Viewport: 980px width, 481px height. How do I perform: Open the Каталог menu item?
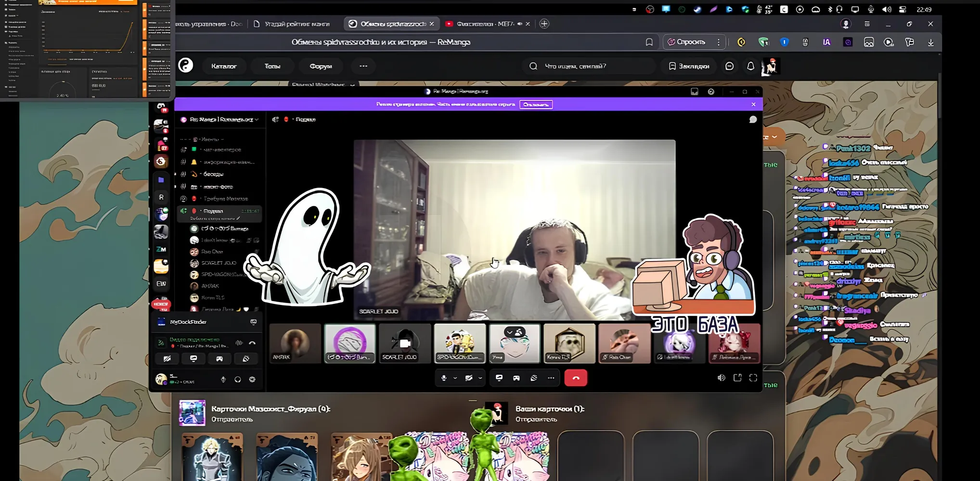[224, 66]
